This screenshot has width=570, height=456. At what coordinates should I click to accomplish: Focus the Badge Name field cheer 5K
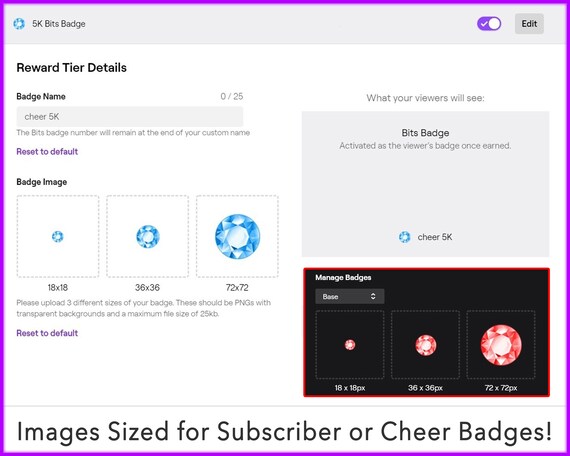(x=130, y=117)
